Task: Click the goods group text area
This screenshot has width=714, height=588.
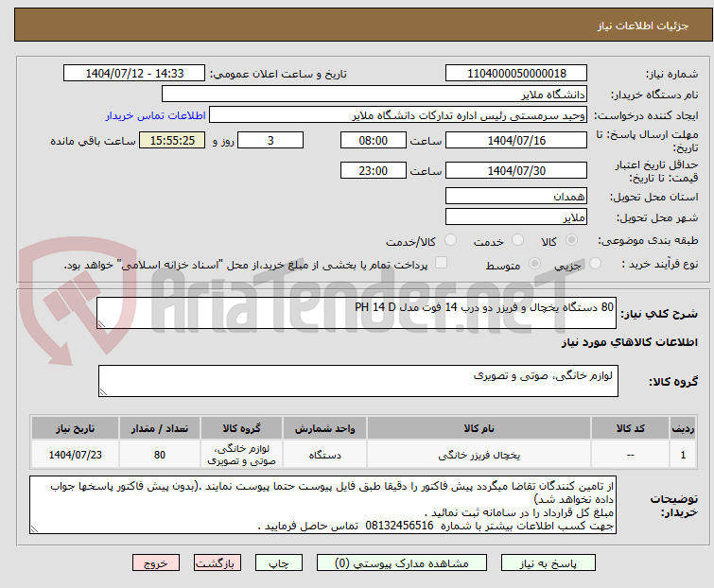Action: (x=357, y=381)
